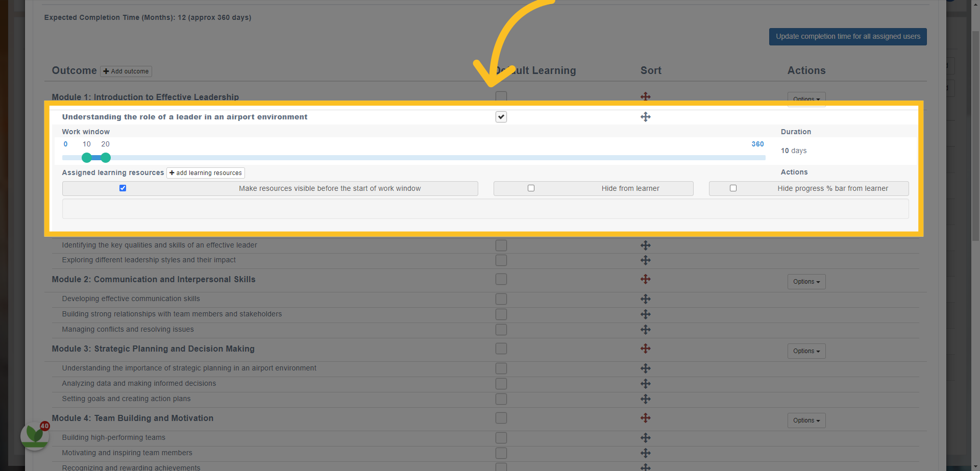The image size is (980, 471).
Task: Click move icon for Building high-performing teams
Action: 646,438
